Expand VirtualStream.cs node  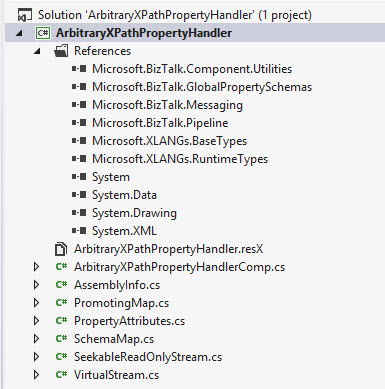pyautogui.click(x=36, y=375)
